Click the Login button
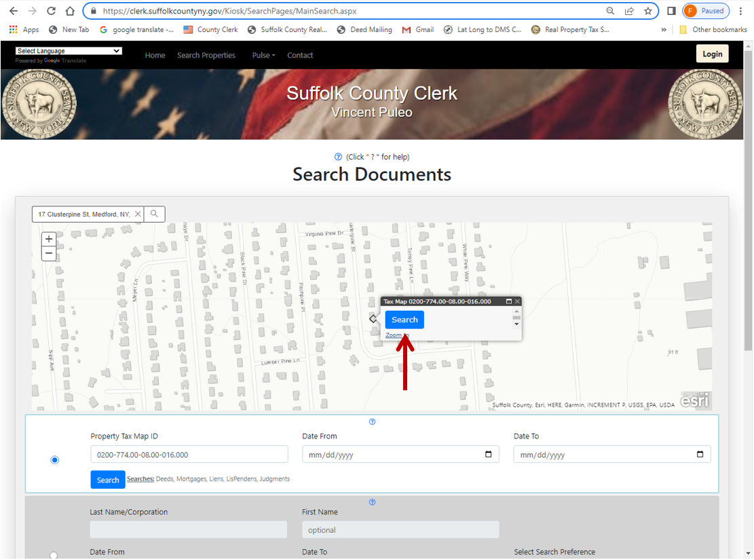Image resolution: width=754 pixels, height=560 pixels. click(712, 54)
